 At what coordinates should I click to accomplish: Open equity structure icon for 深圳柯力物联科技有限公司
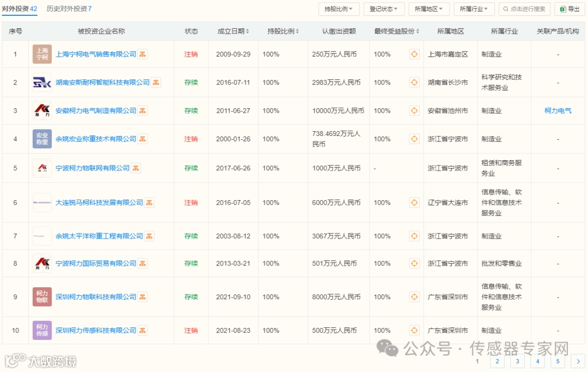tap(143, 297)
